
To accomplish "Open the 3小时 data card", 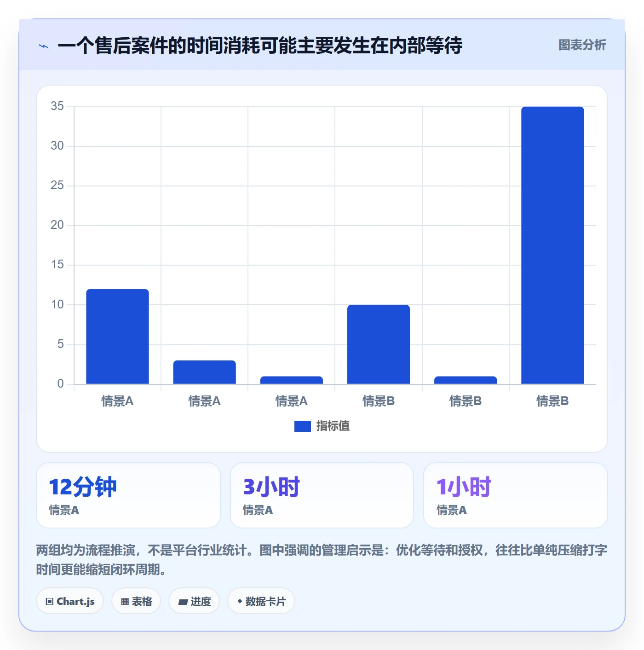I will 322,495.
